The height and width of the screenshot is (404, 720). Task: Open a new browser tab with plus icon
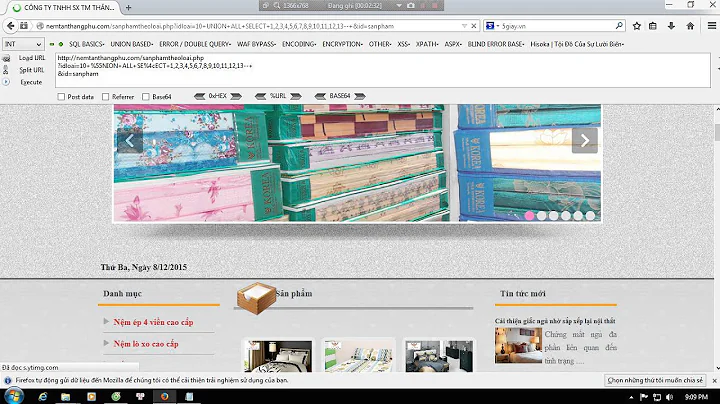128,7
